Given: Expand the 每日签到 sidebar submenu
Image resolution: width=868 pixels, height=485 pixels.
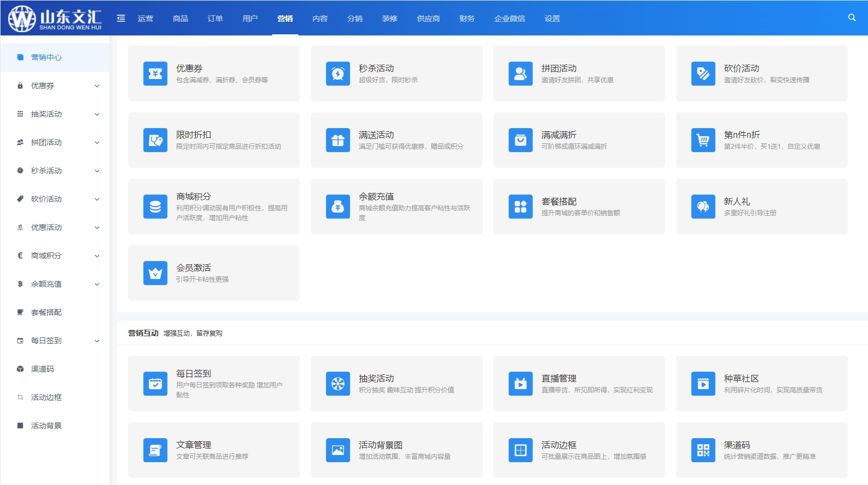Looking at the screenshot, I should coord(97,341).
